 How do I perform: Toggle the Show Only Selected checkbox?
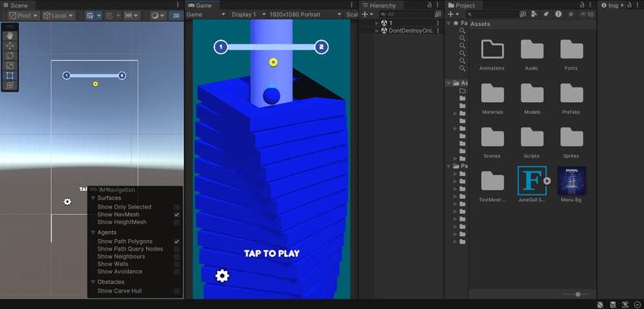[x=177, y=207]
